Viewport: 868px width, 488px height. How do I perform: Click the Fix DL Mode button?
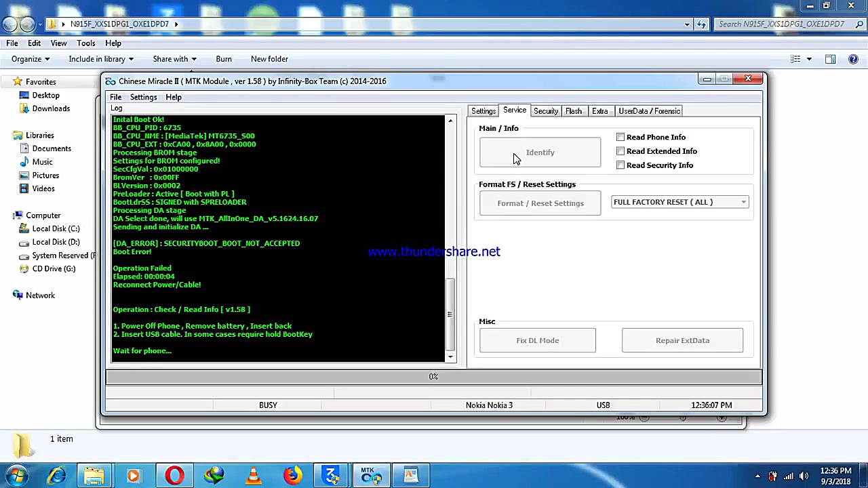pos(538,340)
